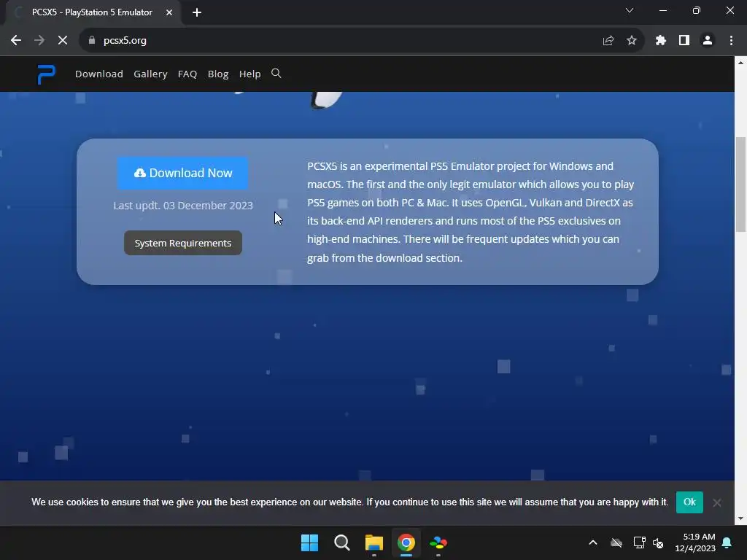Open the Download menu item
Screen dimensions: 747x560
point(99,74)
